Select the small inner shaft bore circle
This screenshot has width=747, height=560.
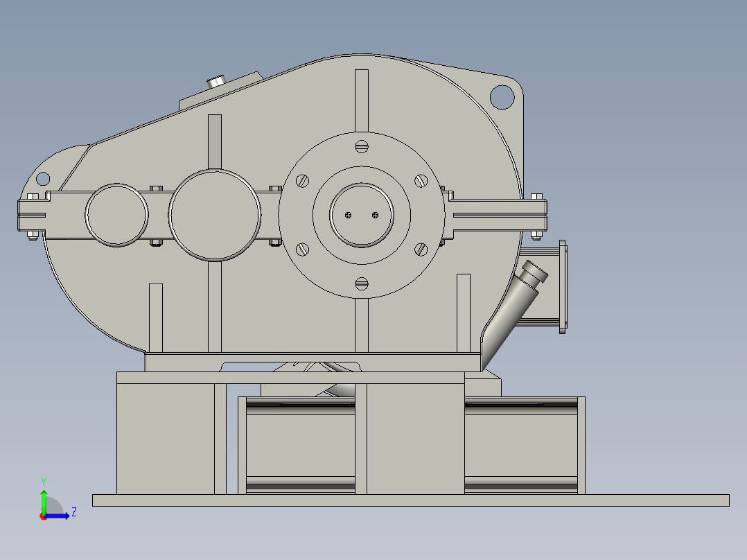360,215
